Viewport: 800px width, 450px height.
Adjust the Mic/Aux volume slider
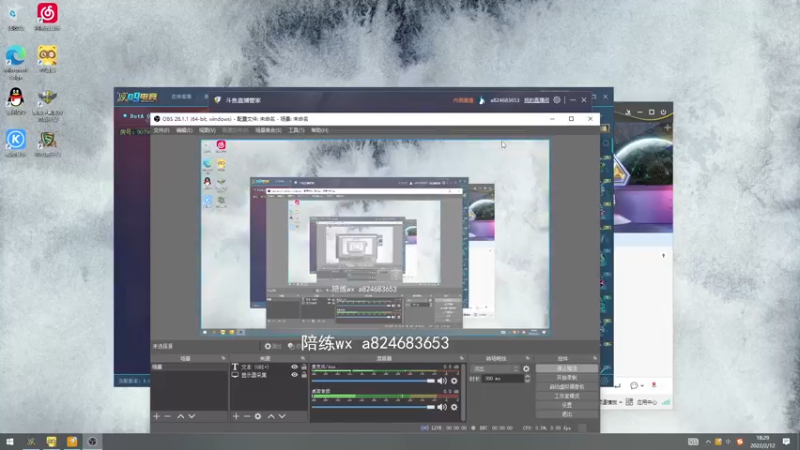[373, 381]
